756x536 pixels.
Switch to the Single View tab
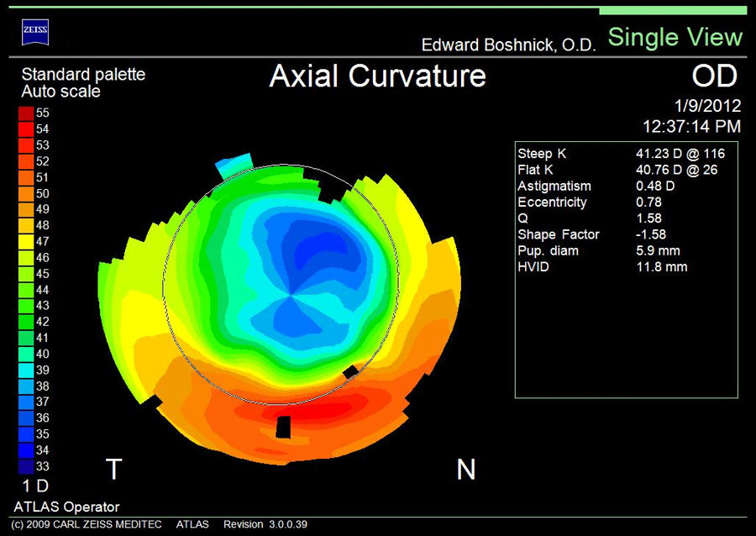[675, 37]
